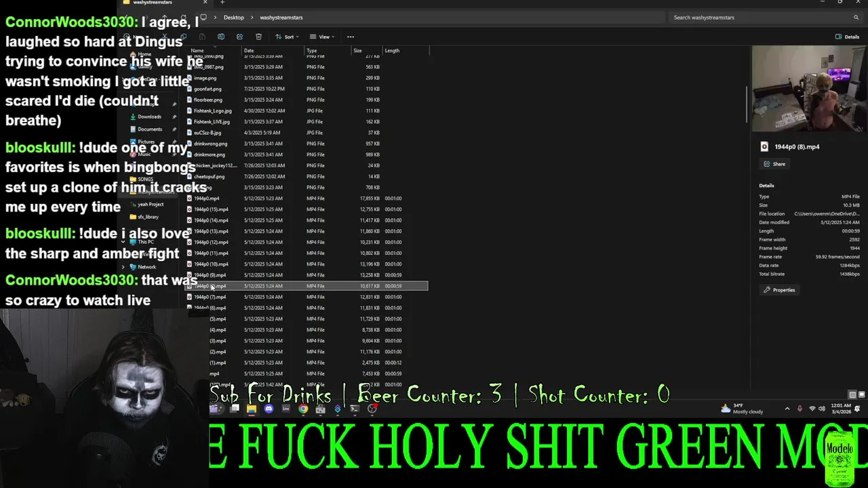Click the video preview thumbnail in details pane

810,89
